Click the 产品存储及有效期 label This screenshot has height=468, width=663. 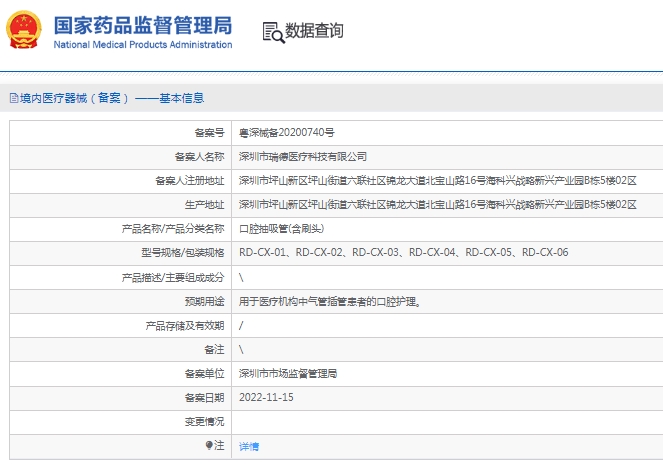185,326
